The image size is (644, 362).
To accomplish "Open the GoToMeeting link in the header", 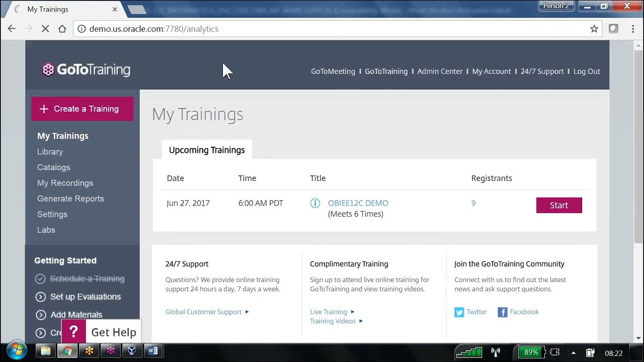I will pyautogui.click(x=333, y=71).
